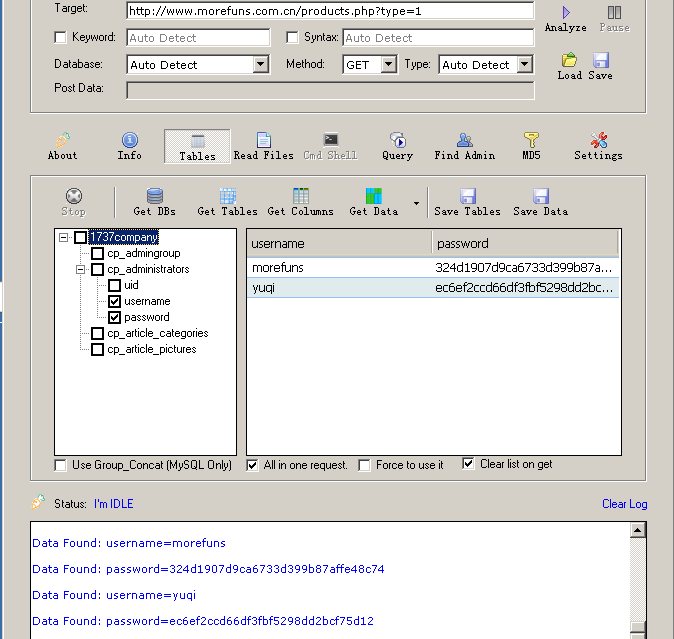Click the Stop icon
Screen dimensions: 674x639
(x=74, y=196)
